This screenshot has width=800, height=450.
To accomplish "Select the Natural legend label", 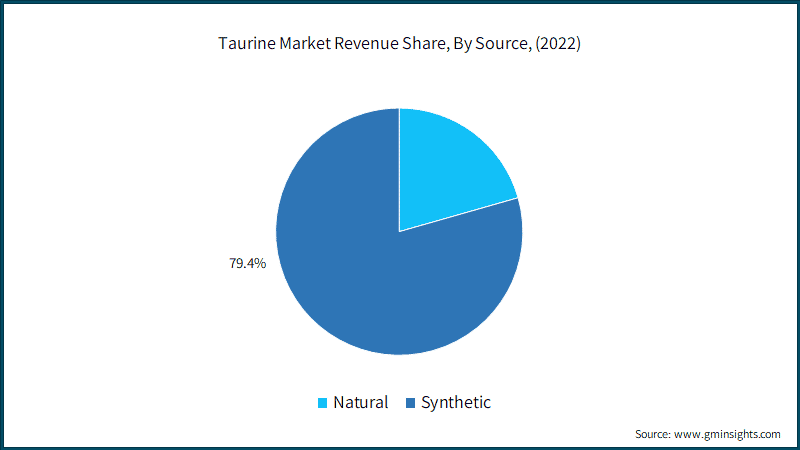I will tap(361, 403).
